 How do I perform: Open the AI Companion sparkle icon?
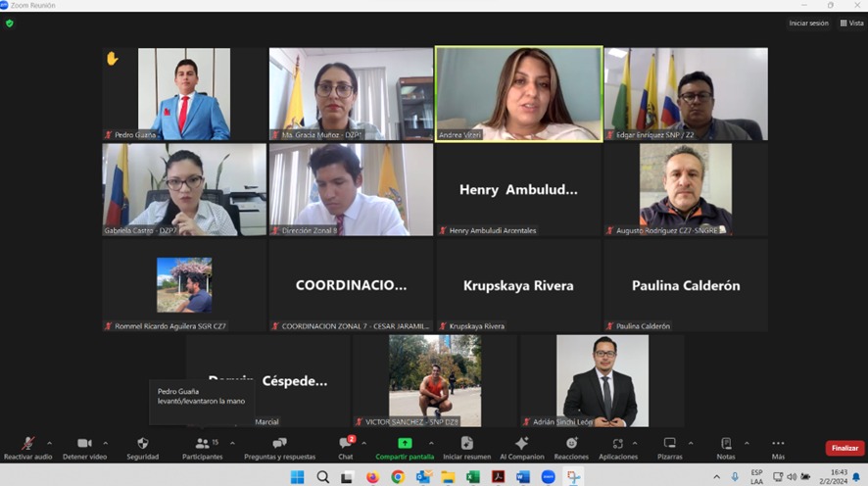(521, 444)
